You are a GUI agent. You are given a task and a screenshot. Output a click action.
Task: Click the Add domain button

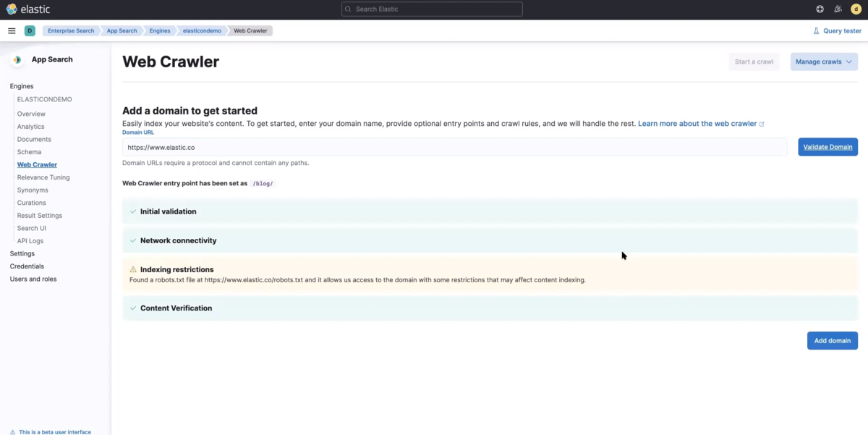click(833, 340)
